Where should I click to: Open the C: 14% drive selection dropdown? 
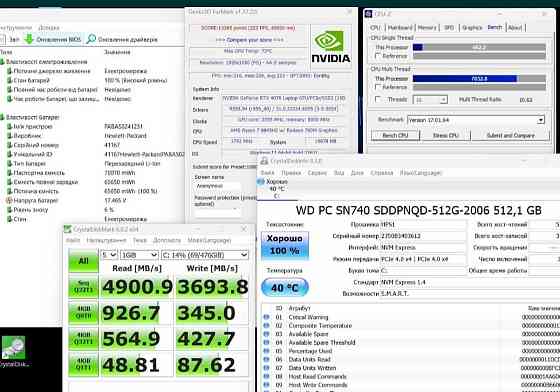pos(205,255)
